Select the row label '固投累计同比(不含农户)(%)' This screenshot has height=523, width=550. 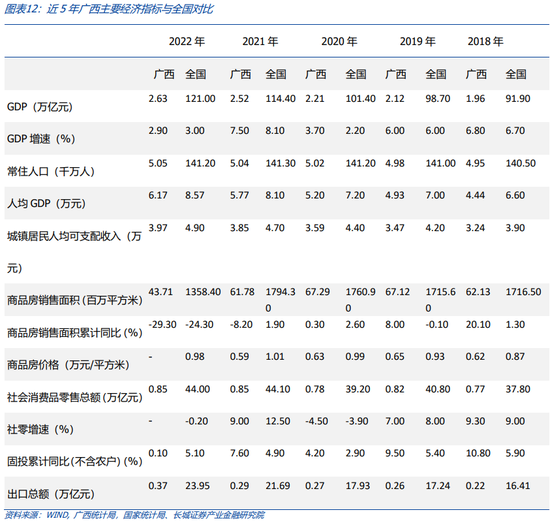(x=75, y=462)
